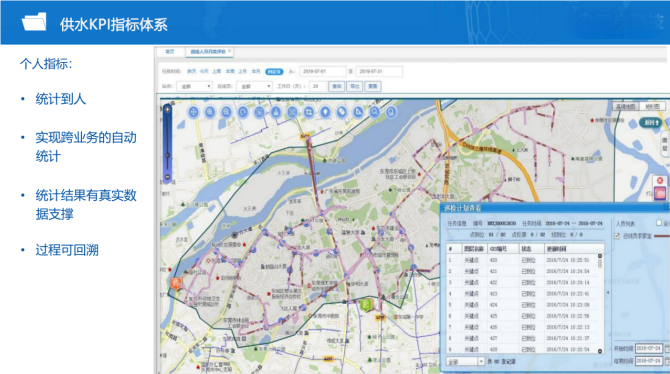The height and width of the screenshot is (374, 670).
Task: Click the export button in filter bar
Action: 355,86
